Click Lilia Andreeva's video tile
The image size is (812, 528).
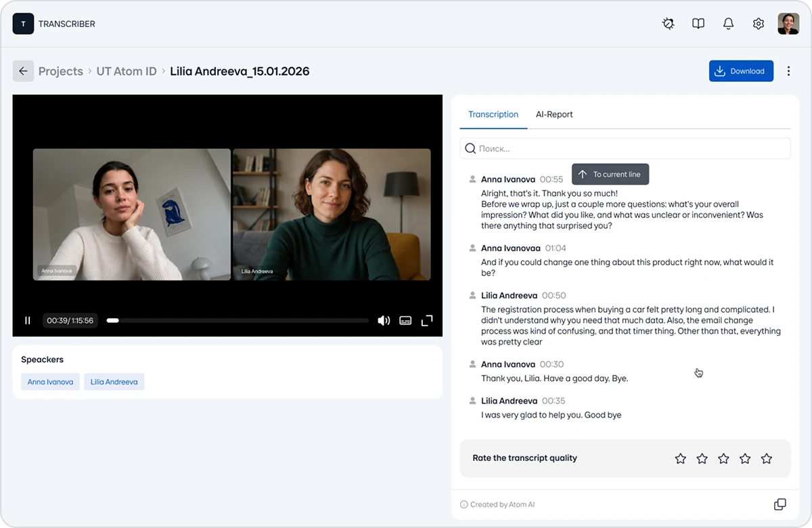(x=332, y=215)
